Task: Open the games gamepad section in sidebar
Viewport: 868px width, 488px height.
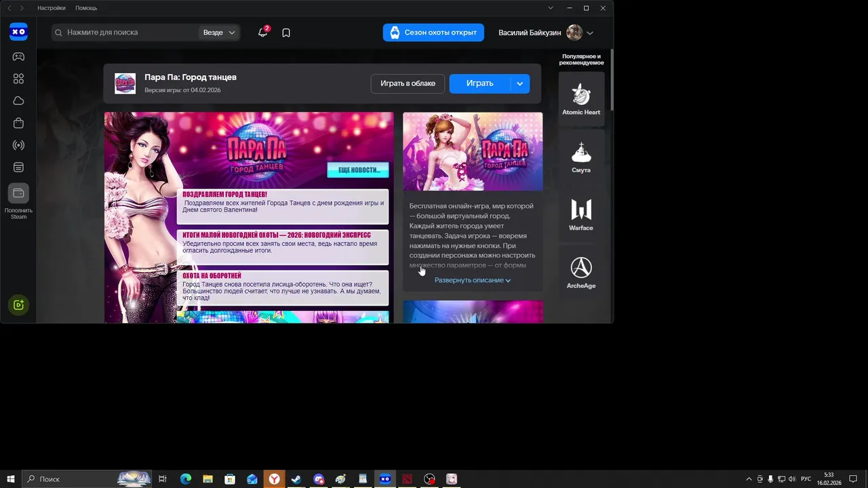Action: (x=18, y=56)
